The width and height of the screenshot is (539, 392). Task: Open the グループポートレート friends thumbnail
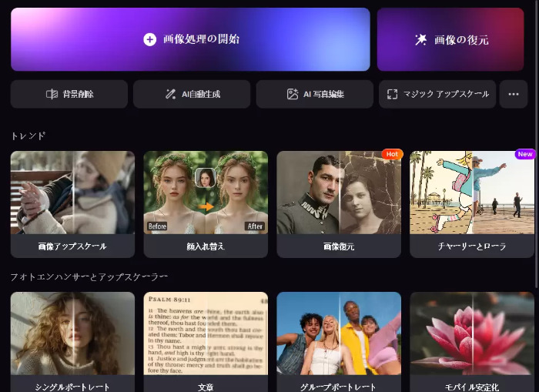click(339, 333)
